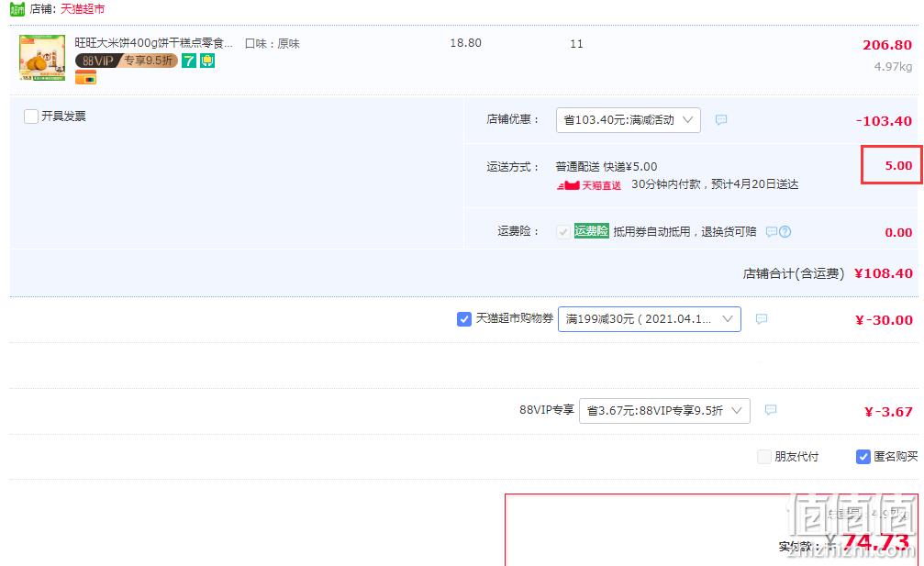Click the 预计4月20日送达 delivery estimate text
The height and width of the screenshot is (566, 924).
(x=755, y=184)
